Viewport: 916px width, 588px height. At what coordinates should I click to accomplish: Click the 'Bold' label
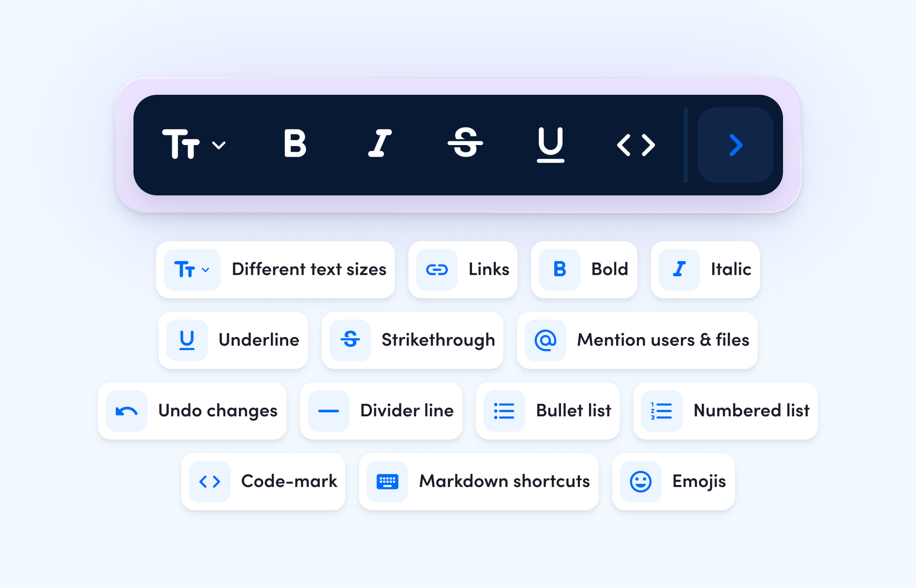609,269
